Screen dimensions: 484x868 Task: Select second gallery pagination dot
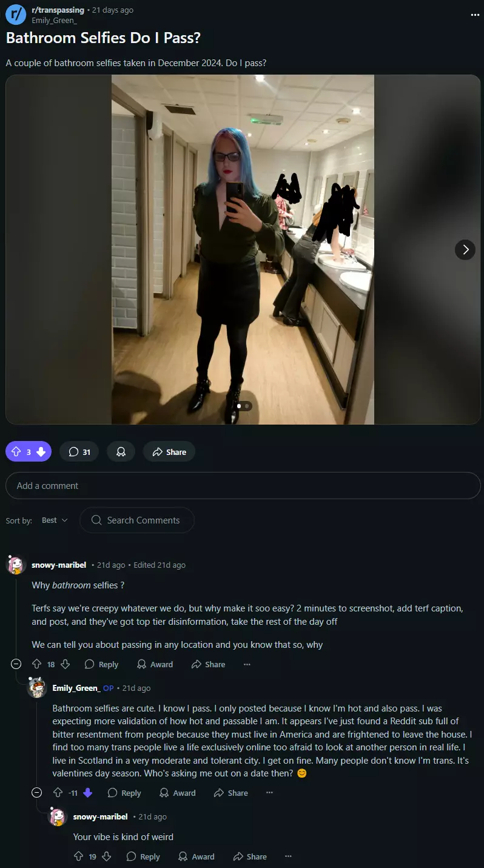coord(247,406)
